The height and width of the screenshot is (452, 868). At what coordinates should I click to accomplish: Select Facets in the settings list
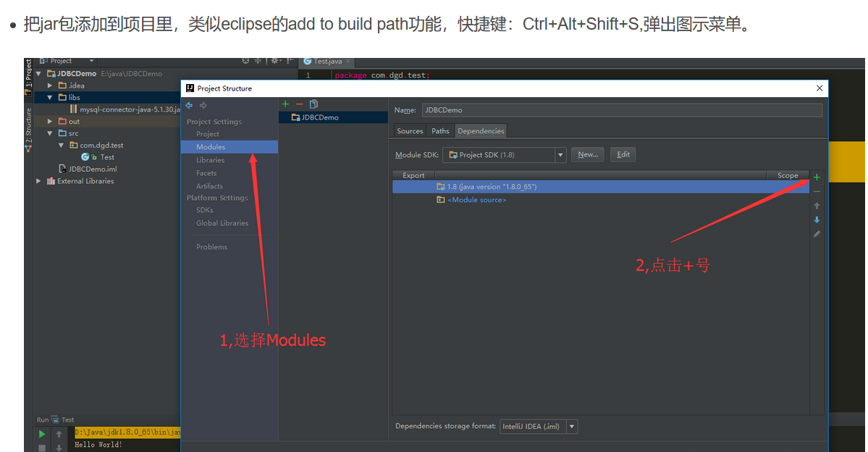click(x=206, y=173)
